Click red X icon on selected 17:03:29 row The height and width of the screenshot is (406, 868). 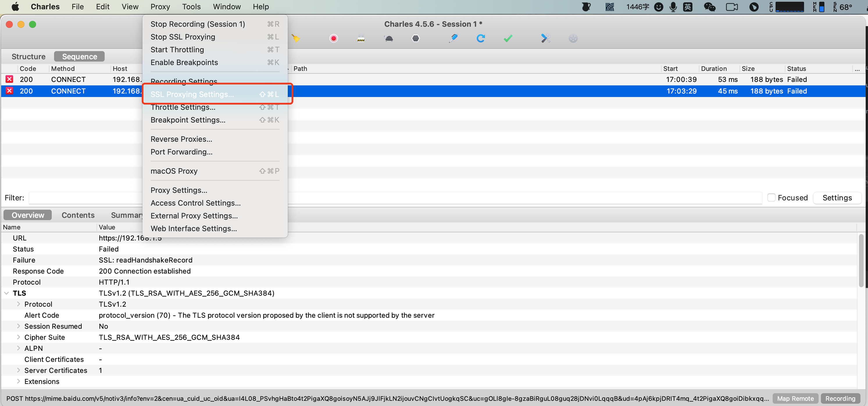[9, 91]
